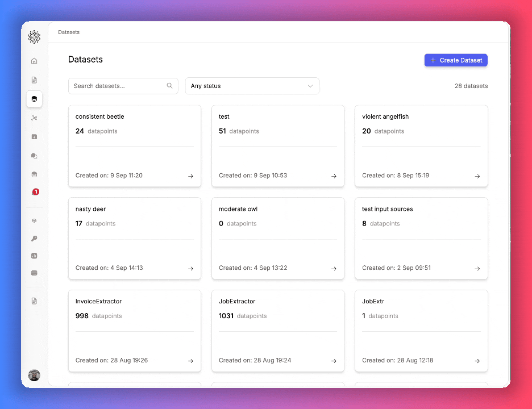
Task: Select the active Datasets database icon
Action: coord(34,99)
